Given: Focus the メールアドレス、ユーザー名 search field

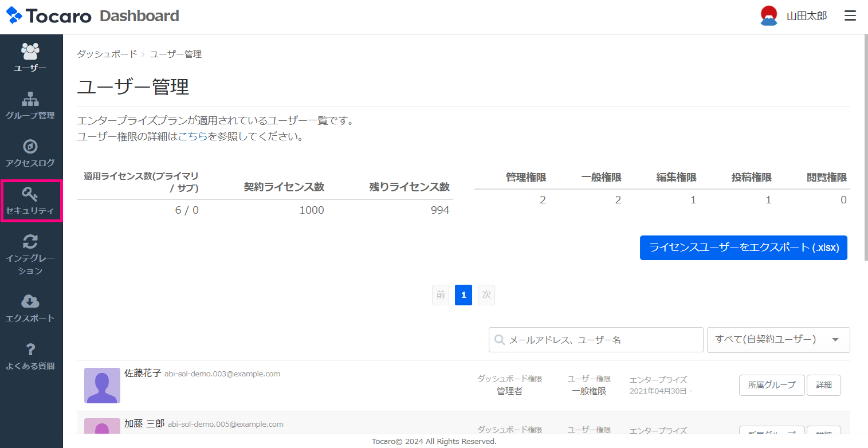Looking at the screenshot, I should [x=596, y=340].
